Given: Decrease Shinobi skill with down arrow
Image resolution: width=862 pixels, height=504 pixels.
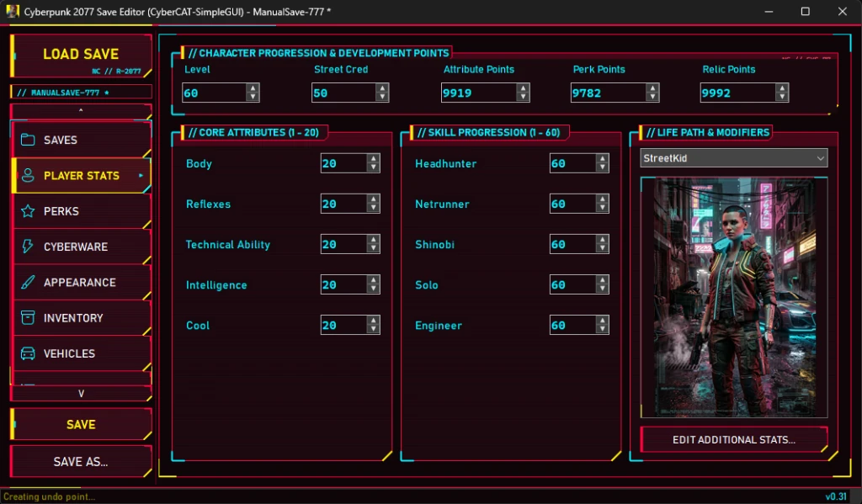Looking at the screenshot, I should click(603, 248).
